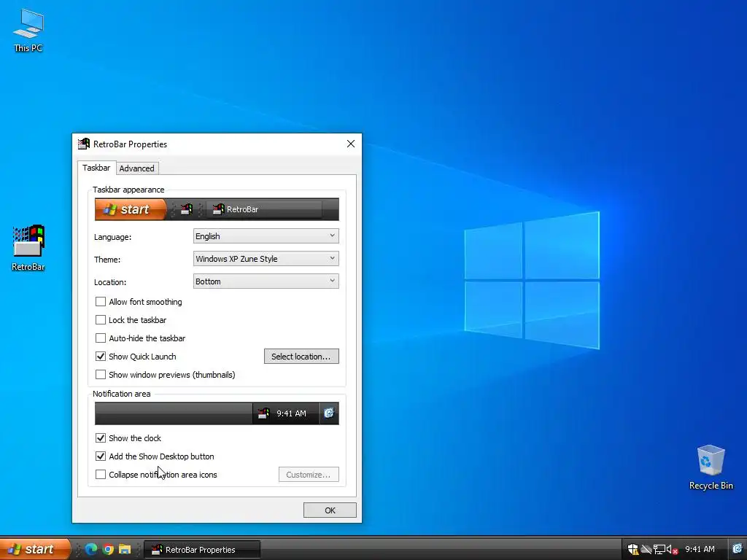Click OK to confirm settings
Image resolution: width=747 pixels, height=560 pixels.
330,510
